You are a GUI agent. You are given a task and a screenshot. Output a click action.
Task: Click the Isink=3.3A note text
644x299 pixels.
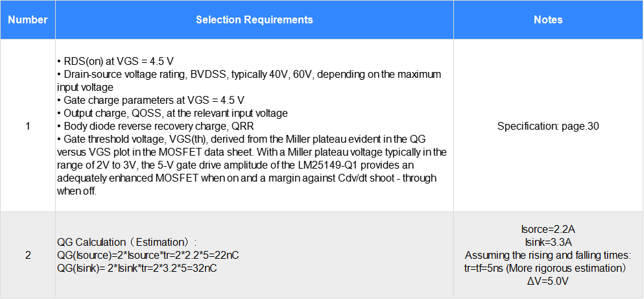pyautogui.click(x=548, y=242)
